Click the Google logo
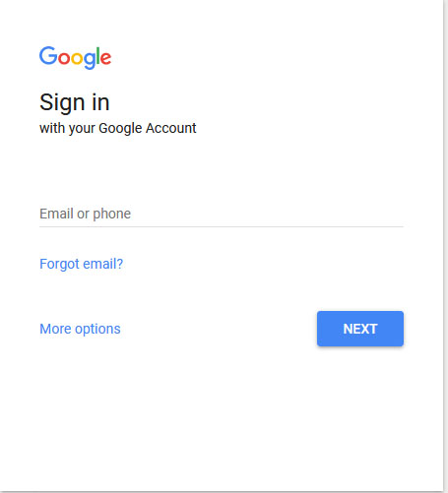 (x=75, y=58)
